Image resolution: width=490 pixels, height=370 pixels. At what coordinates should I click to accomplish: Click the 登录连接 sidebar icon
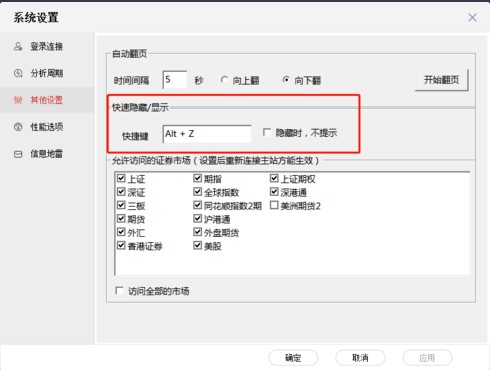[x=18, y=46]
